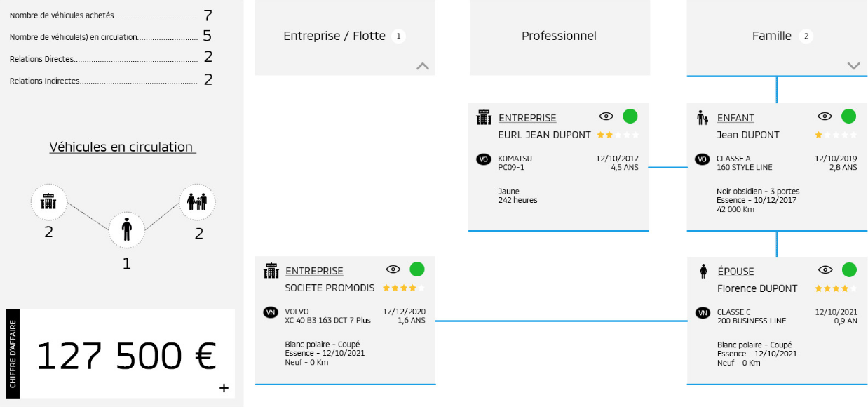Click the woman icon on the Épouse card

(x=703, y=271)
